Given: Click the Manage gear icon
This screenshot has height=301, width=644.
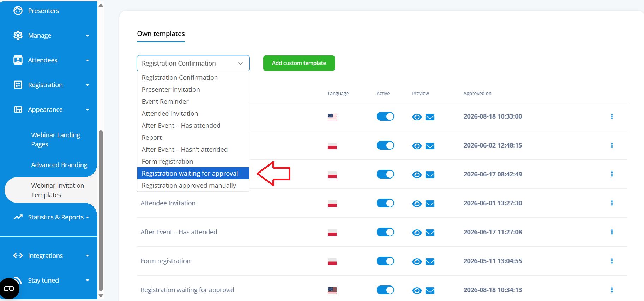Looking at the screenshot, I should (x=18, y=35).
